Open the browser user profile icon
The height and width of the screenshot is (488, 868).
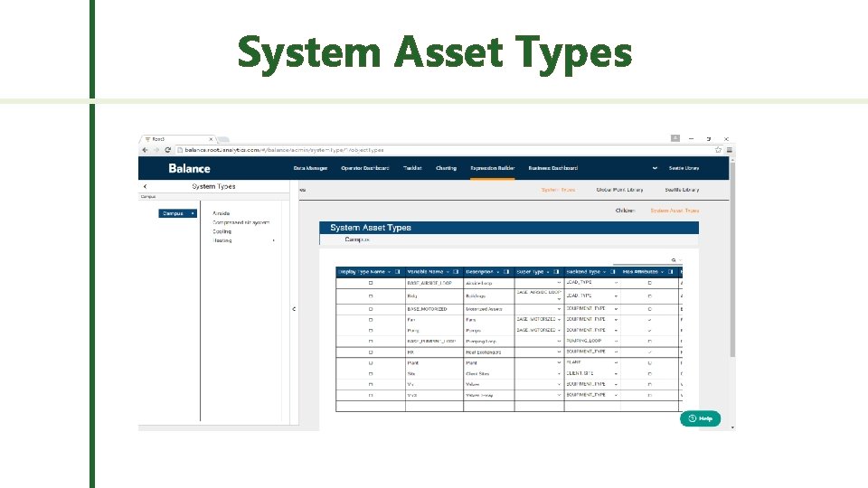(675, 138)
